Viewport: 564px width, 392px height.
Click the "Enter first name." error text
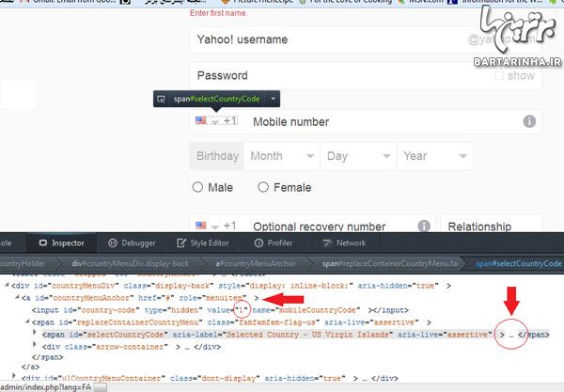click(219, 13)
